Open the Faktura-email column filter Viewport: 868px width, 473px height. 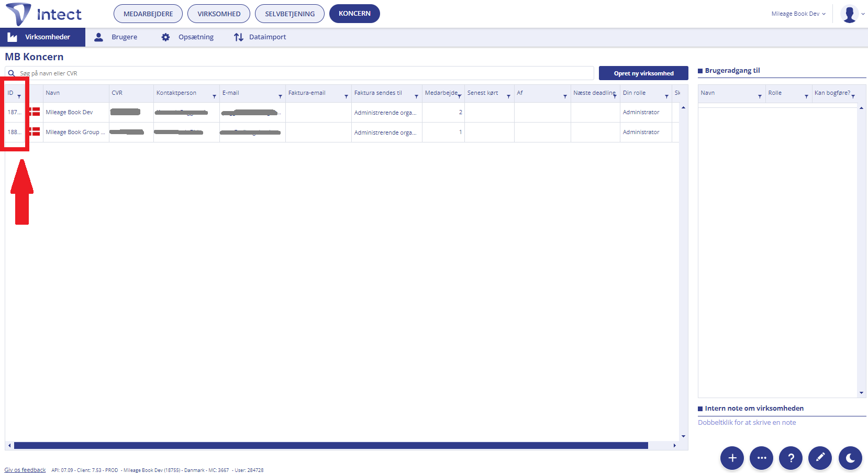(x=346, y=96)
